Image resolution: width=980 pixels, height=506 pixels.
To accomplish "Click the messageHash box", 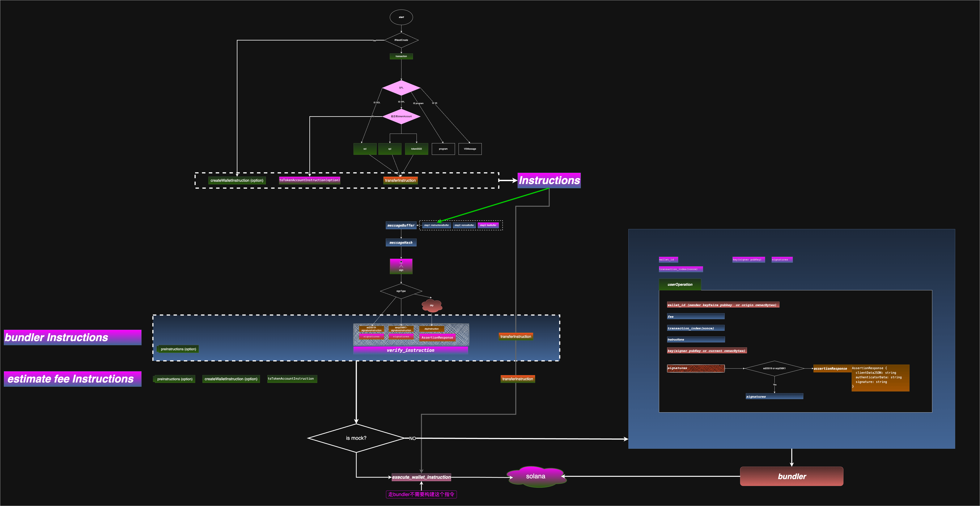I will tap(401, 243).
